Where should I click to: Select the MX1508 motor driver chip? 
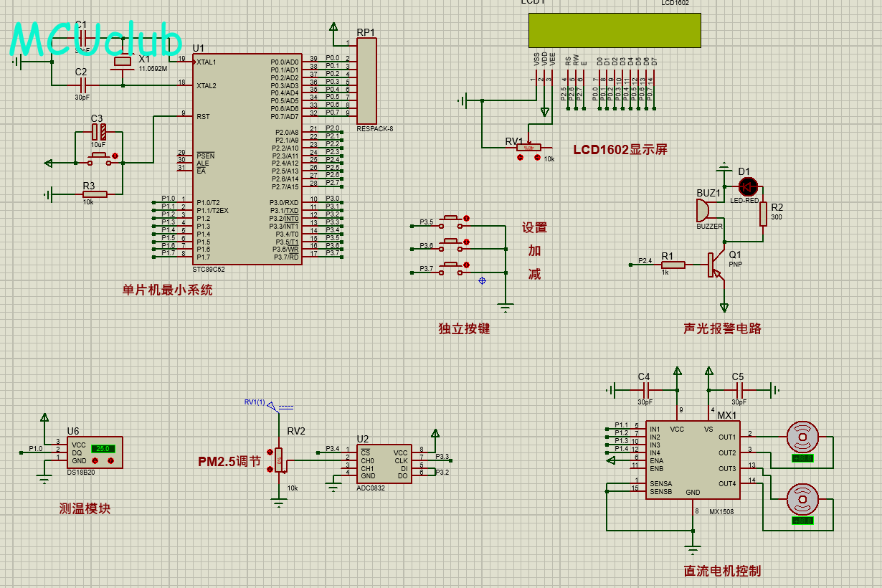[x=693, y=460]
